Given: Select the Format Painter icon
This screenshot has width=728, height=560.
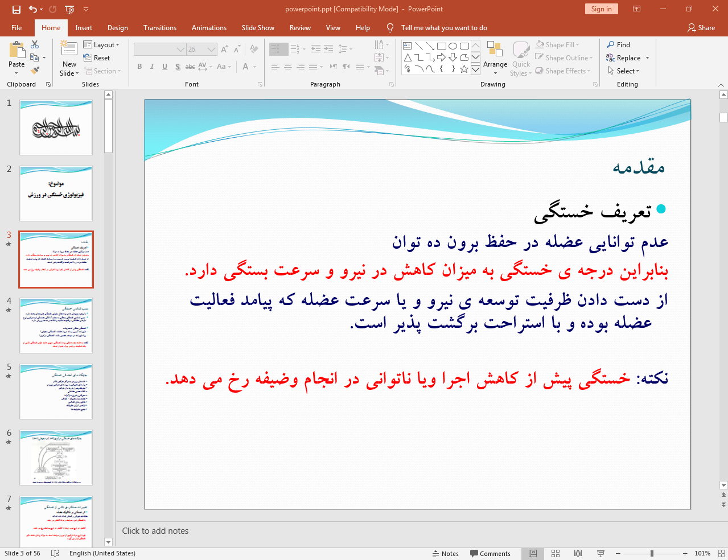Looking at the screenshot, I should point(34,70).
